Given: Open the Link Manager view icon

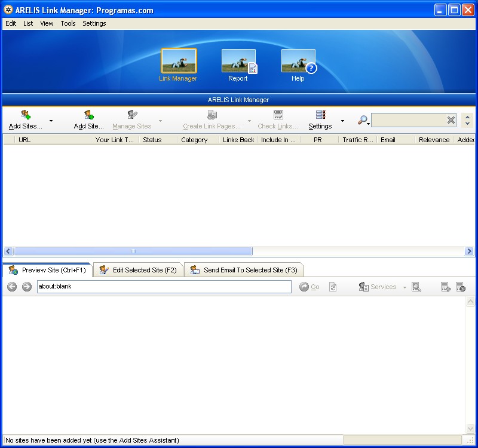Looking at the screenshot, I should point(179,61).
